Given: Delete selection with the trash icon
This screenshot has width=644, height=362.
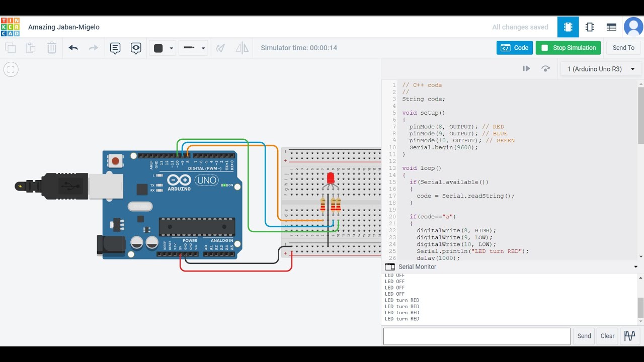Looking at the screenshot, I should pyautogui.click(x=52, y=48).
